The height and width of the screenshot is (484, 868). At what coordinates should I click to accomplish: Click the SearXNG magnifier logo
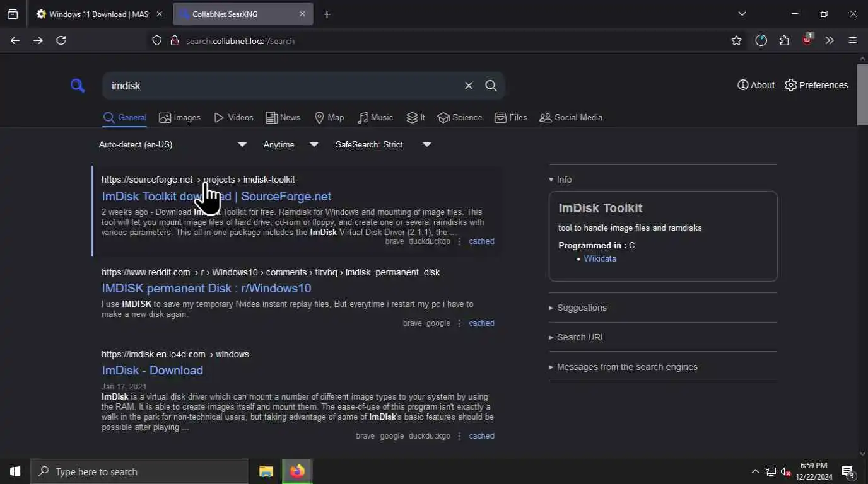78,86
